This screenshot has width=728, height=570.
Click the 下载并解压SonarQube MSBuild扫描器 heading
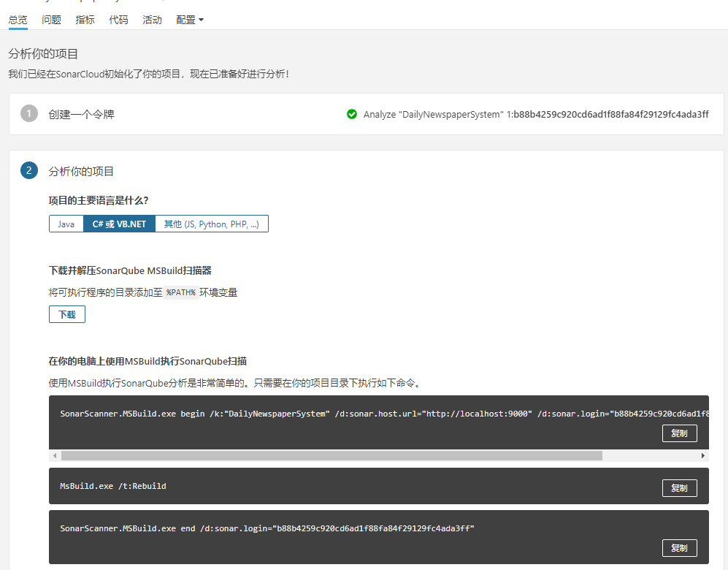pyautogui.click(x=130, y=271)
